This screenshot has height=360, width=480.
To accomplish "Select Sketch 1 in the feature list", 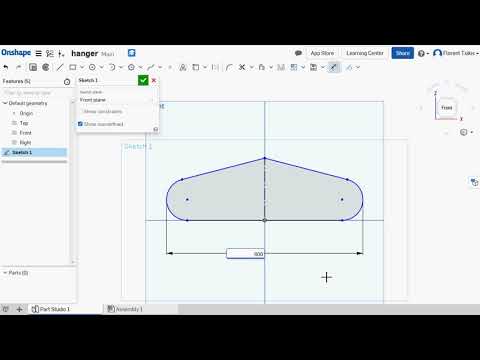I will pos(34,152).
